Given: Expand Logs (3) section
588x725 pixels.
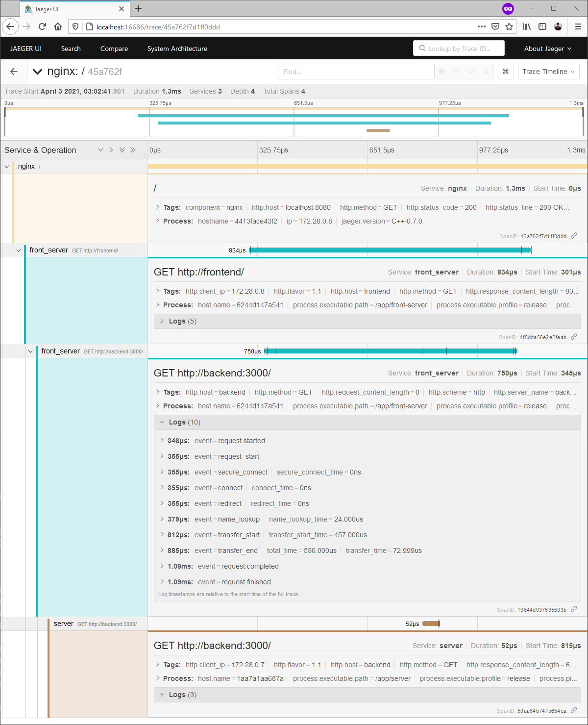Looking at the screenshot, I should coord(367,695).
